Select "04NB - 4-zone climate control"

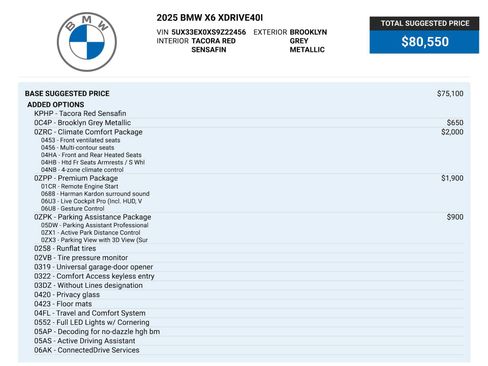[82, 170]
